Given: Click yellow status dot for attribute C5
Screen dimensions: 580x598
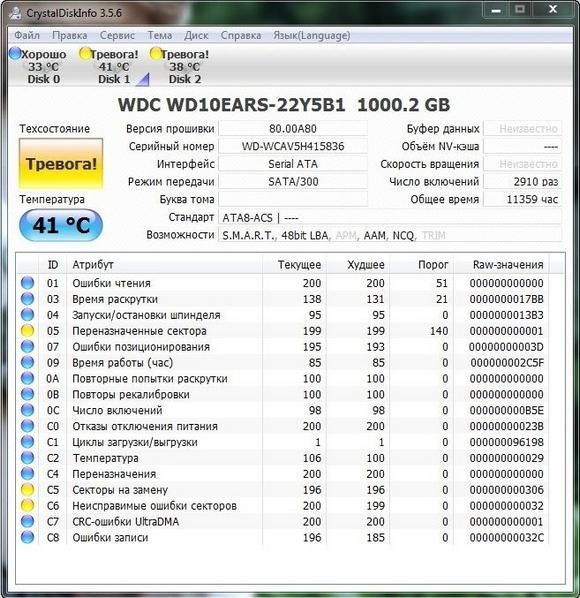Looking at the screenshot, I should tap(27, 490).
